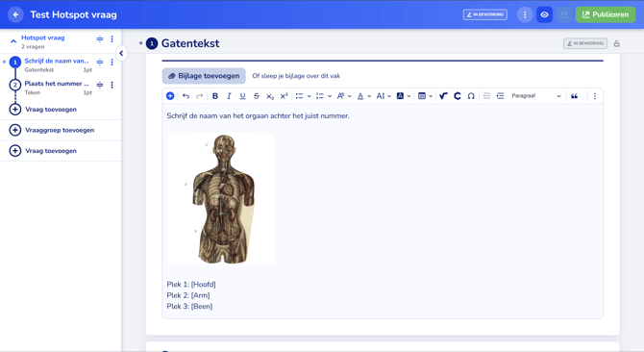Toggle italic formatting
The width and height of the screenshot is (644, 352).
pos(229,96)
